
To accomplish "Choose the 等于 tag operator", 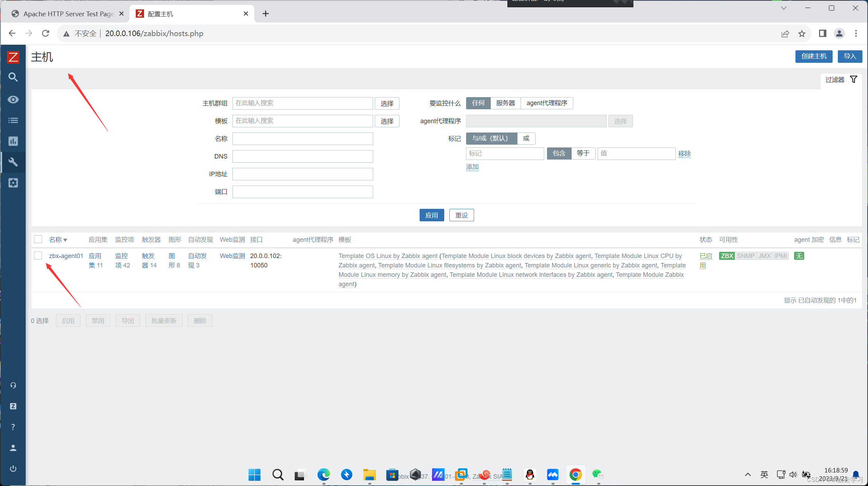I will (583, 153).
